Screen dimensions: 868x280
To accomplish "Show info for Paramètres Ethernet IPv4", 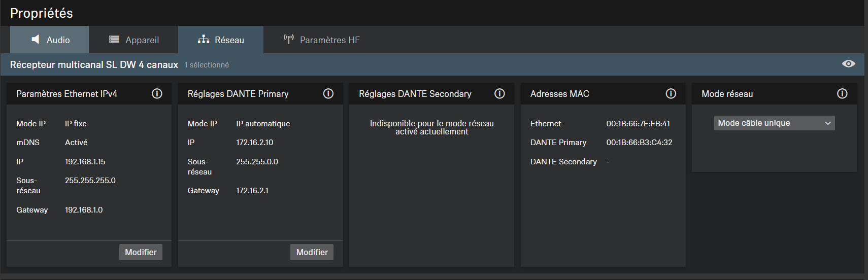I will click(x=157, y=94).
